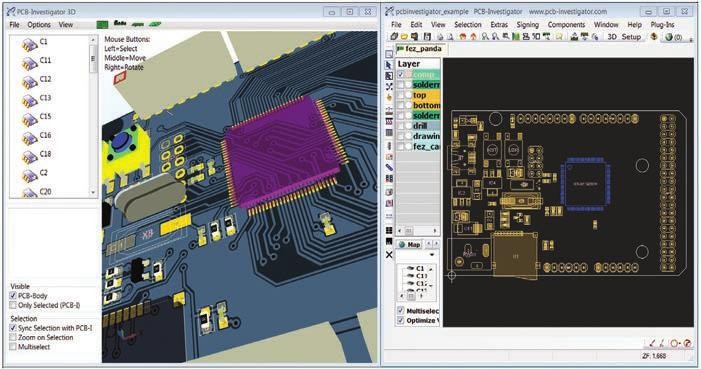Image resolution: width=701 pixels, height=369 pixels.
Task: Select the Map tab
Action: click(x=410, y=245)
